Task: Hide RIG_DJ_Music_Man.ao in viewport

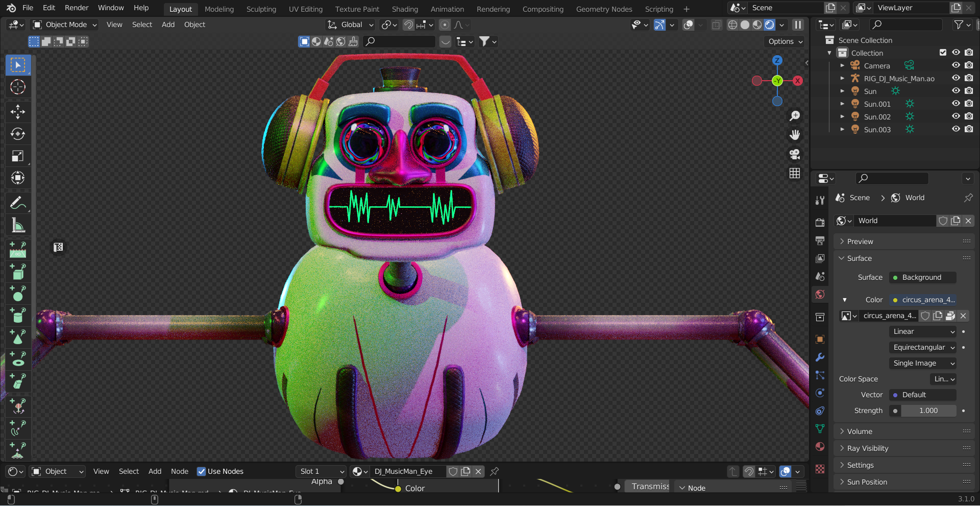Action: coord(956,78)
